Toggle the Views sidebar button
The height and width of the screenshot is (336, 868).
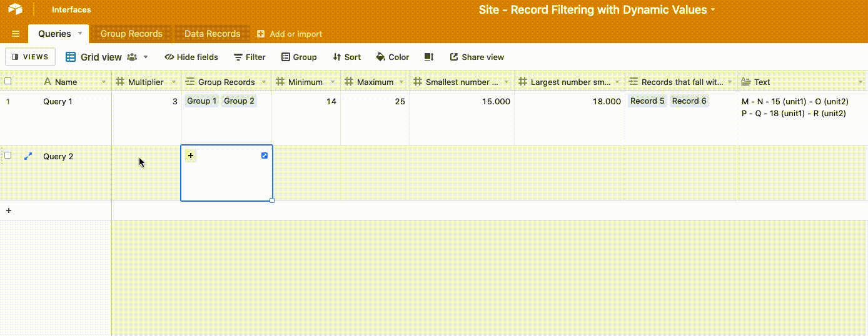pyautogui.click(x=30, y=57)
